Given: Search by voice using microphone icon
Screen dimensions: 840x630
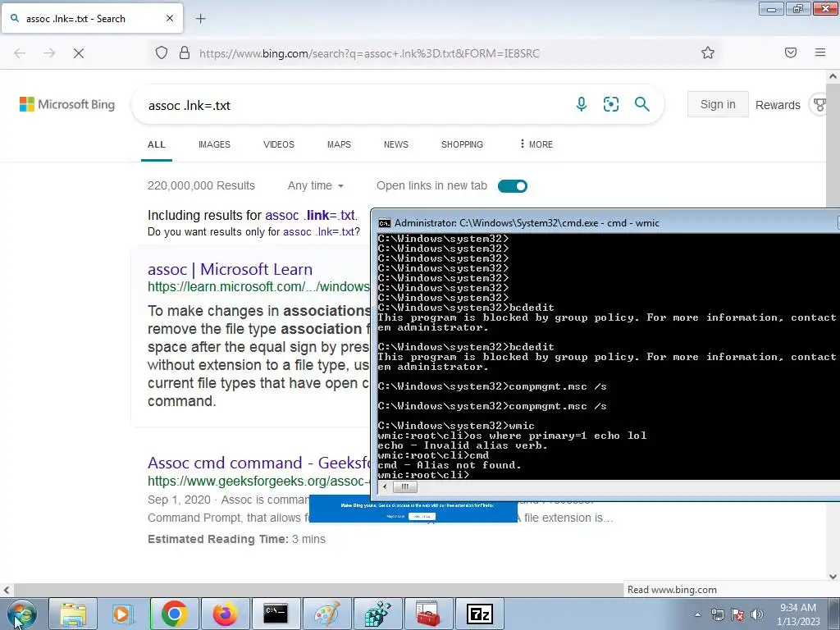Looking at the screenshot, I should click(x=582, y=104).
